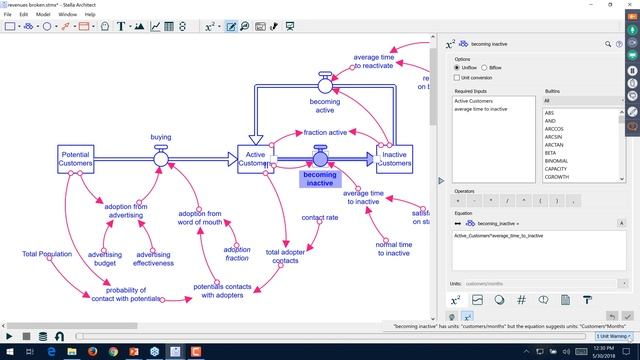Open the Interface presentation screen tool
The height and width of the screenshot is (360, 640).
(290, 27)
